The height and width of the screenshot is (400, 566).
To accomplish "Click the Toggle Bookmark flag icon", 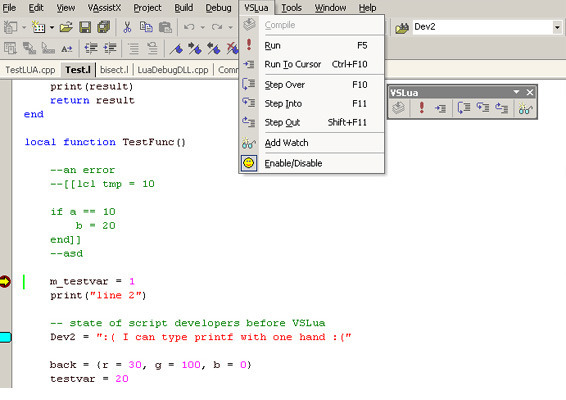I will [x=176, y=48].
